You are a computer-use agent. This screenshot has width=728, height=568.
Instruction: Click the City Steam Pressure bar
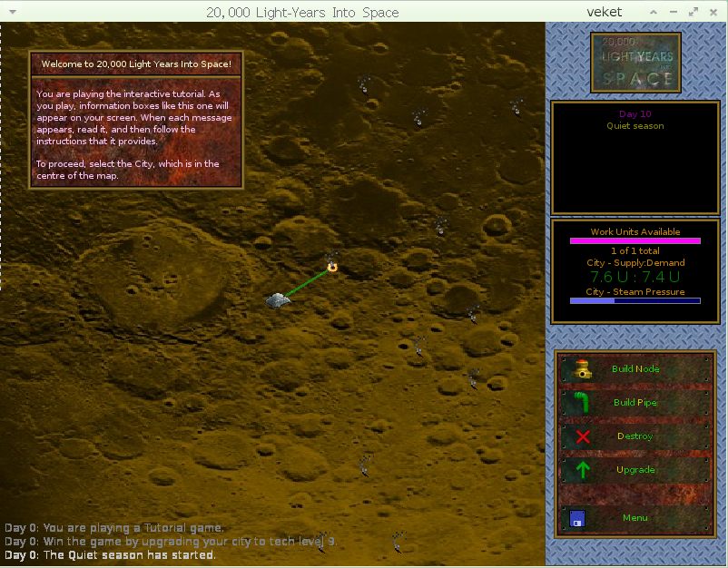[x=635, y=300]
